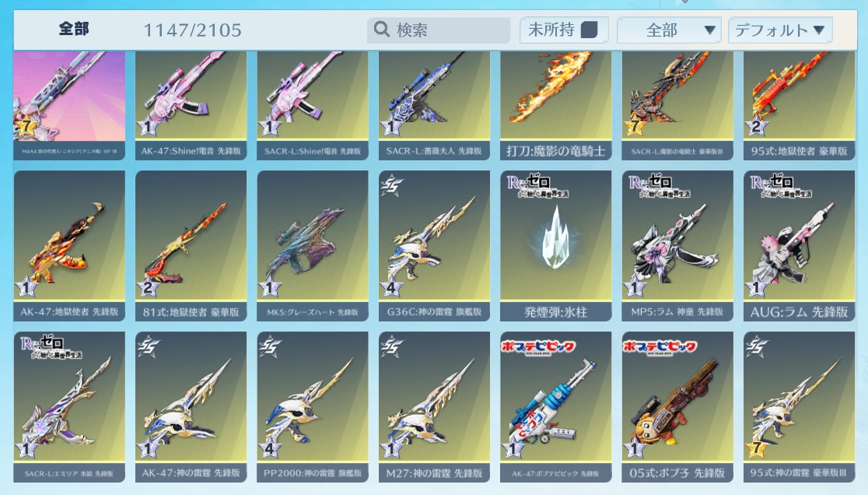Choose the MK5 グレースハート weapon card

pyautogui.click(x=313, y=246)
